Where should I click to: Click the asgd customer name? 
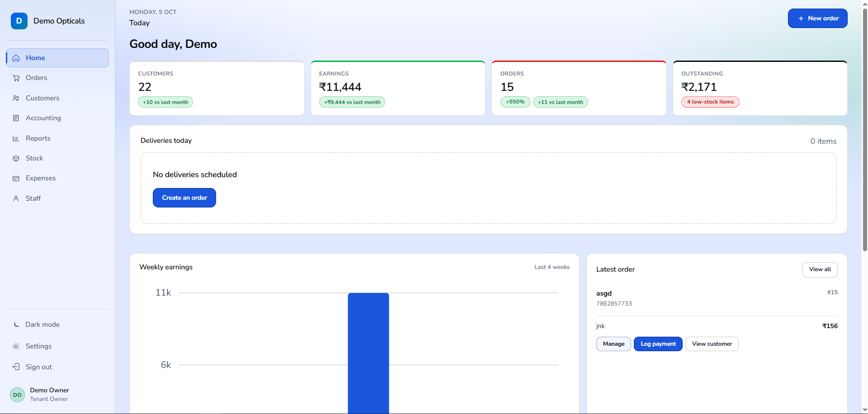pos(604,293)
